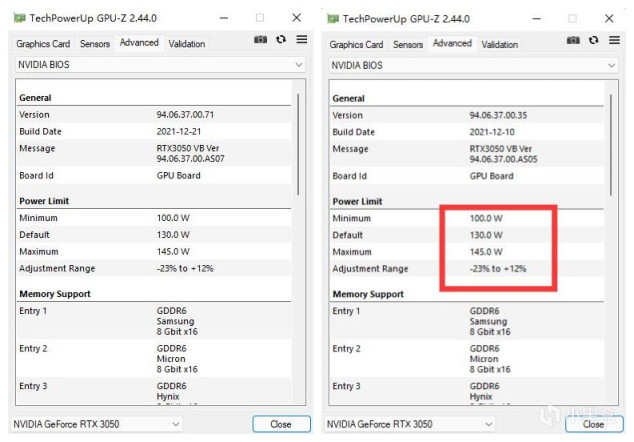634x442 pixels.
Task: Switch to Sensors tab in left window
Action: pyautogui.click(x=95, y=44)
